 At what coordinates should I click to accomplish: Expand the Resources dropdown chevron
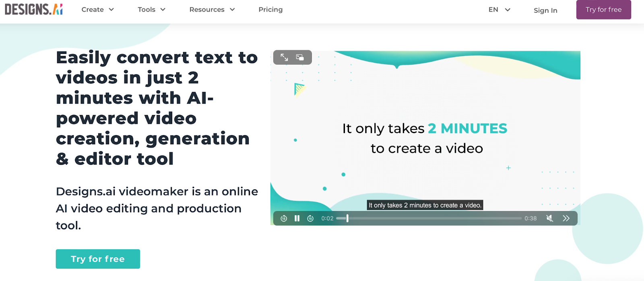(x=232, y=10)
